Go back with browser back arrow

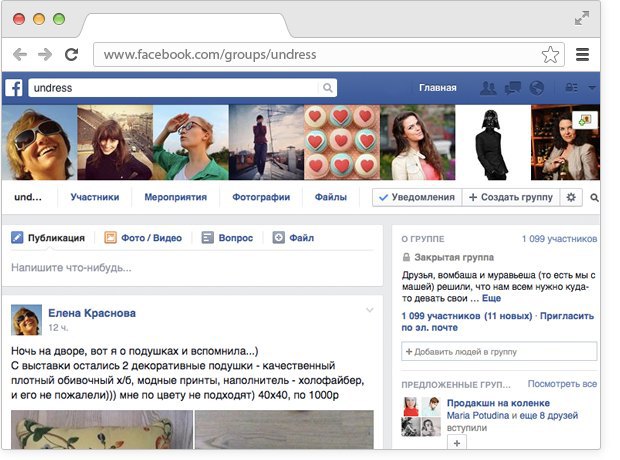20,54
